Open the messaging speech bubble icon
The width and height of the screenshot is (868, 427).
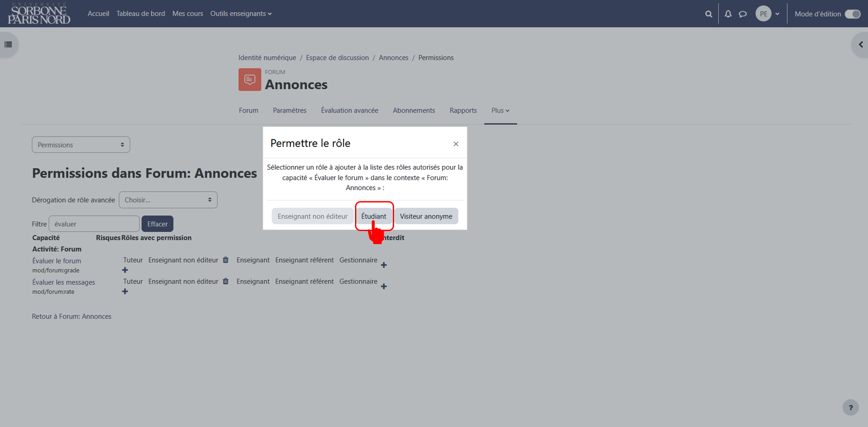[x=743, y=14]
